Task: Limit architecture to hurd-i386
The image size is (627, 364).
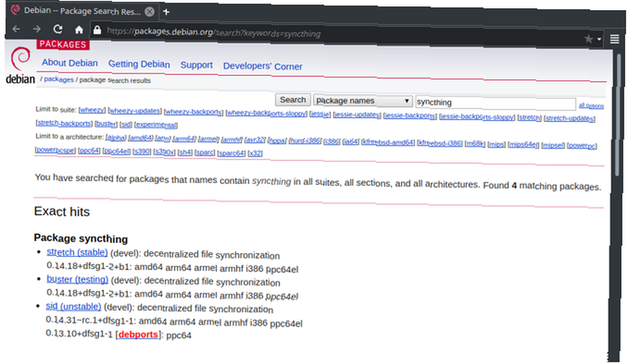Action: [305, 140]
